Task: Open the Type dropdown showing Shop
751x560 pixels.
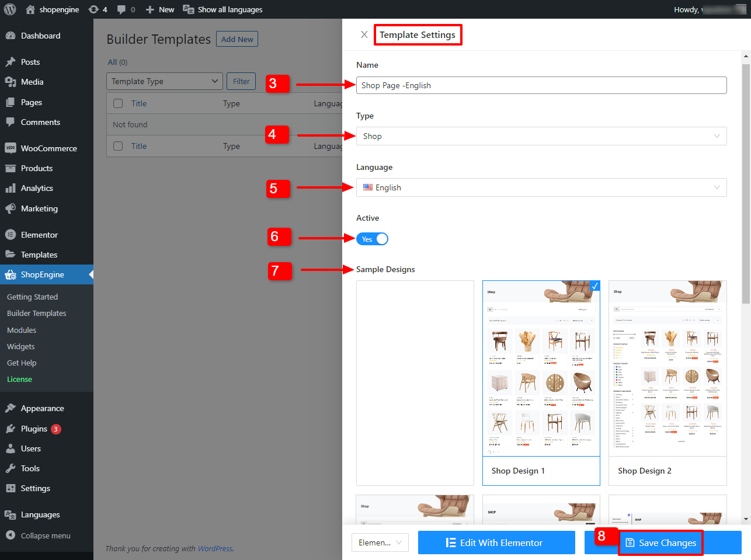Action: coord(541,136)
